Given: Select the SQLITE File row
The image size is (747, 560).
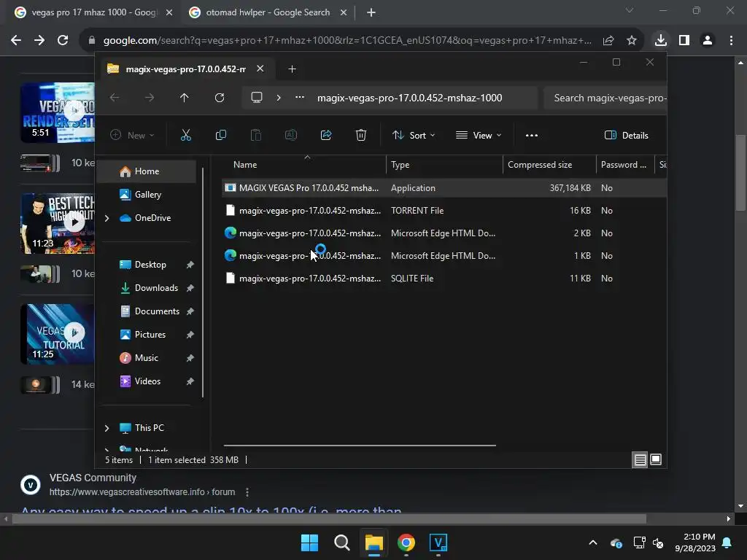Looking at the screenshot, I should click(x=444, y=279).
